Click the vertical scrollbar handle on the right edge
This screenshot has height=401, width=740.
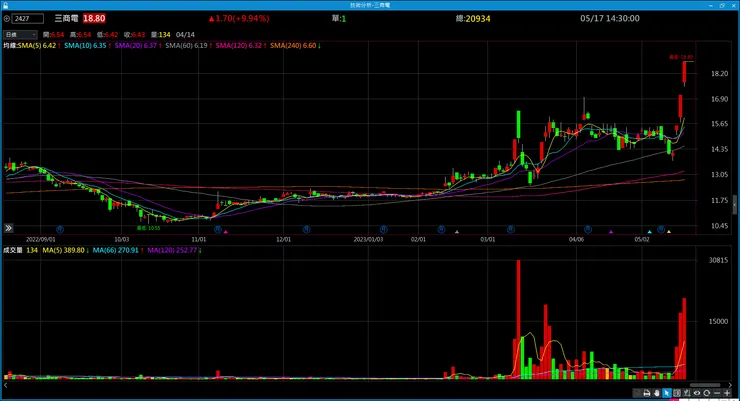pyautogui.click(x=735, y=205)
